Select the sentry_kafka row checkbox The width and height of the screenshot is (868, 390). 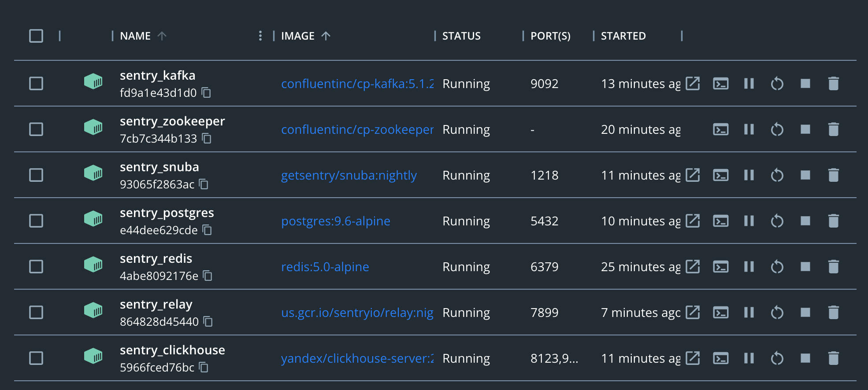click(36, 83)
